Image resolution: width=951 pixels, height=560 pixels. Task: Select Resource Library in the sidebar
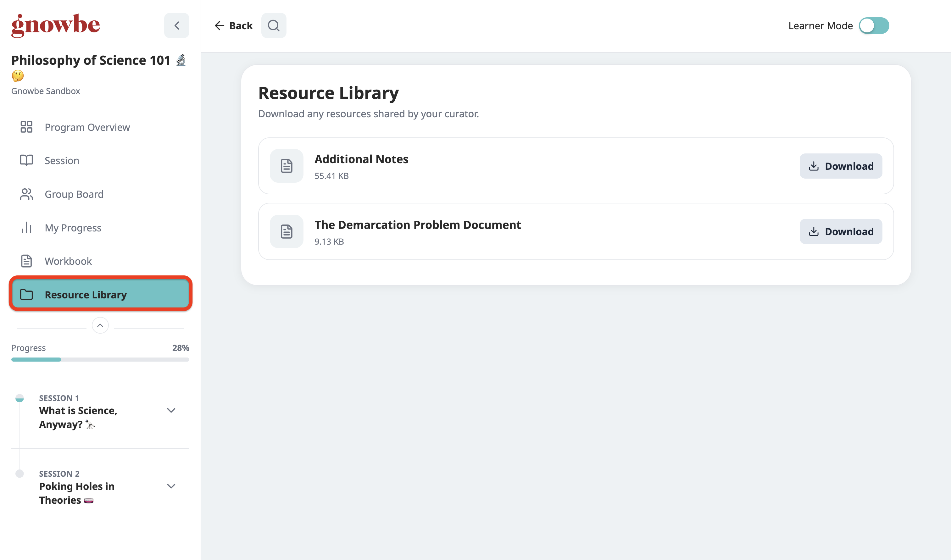[100, 294]
